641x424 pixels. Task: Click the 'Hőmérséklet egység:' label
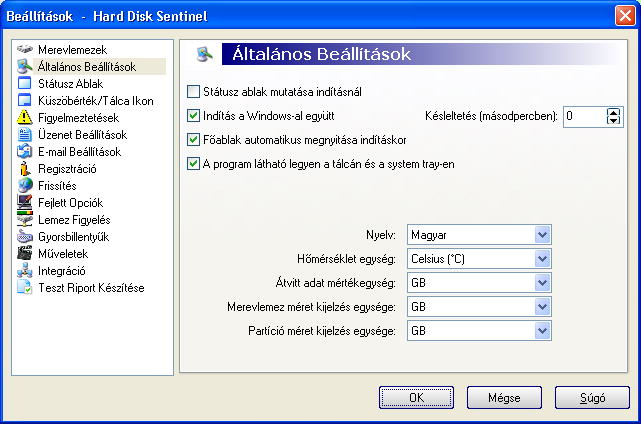tap(346, 259)
